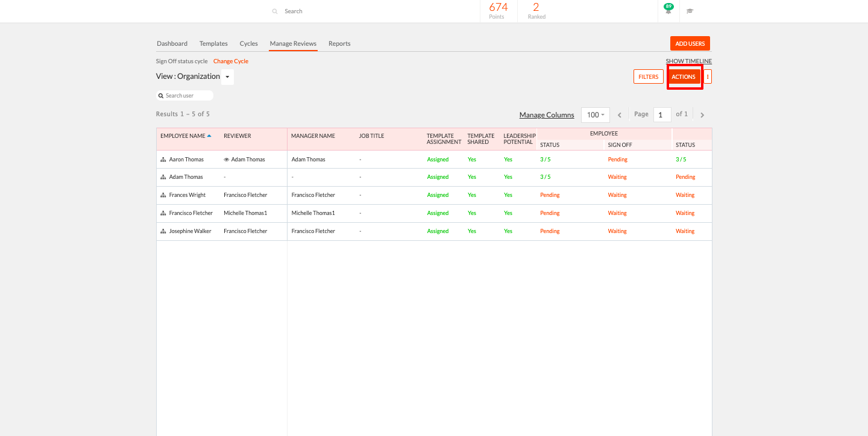Click the magnifier icon in Search user box
This screenshot has width=868, height=436.
(x=161, y=96)
